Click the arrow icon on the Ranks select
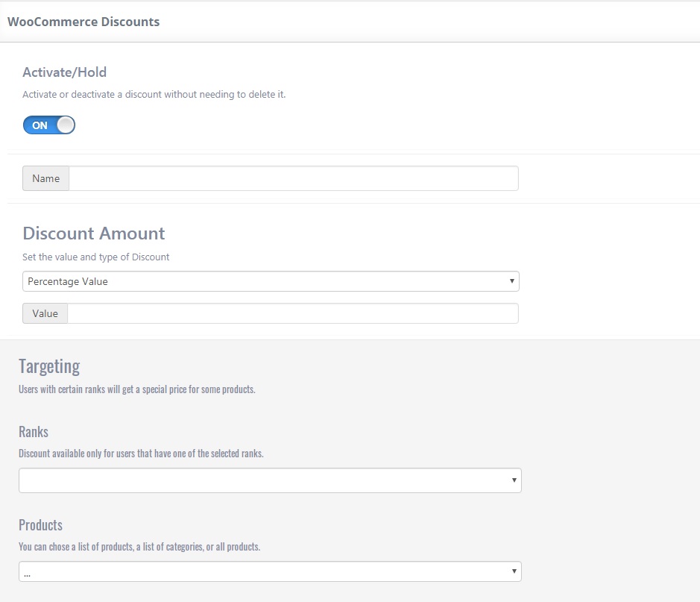This screenshot has width=700, height=602. click(x=514, y=480)
